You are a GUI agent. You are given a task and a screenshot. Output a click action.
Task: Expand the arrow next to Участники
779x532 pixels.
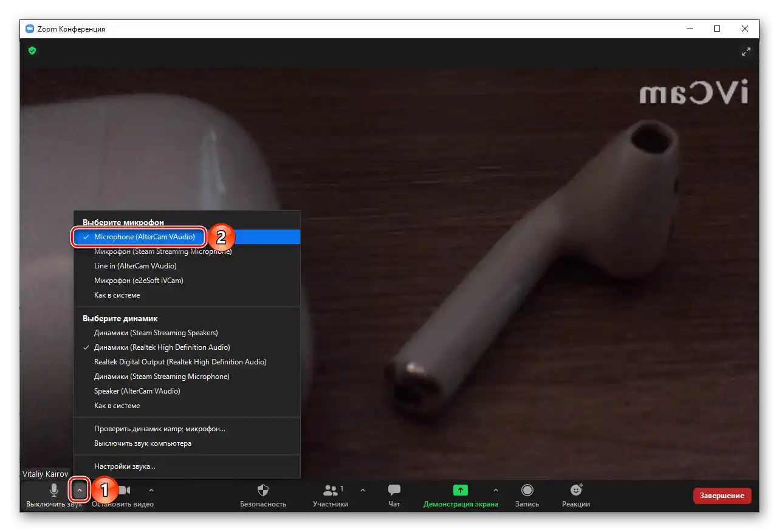coord(363,490)
